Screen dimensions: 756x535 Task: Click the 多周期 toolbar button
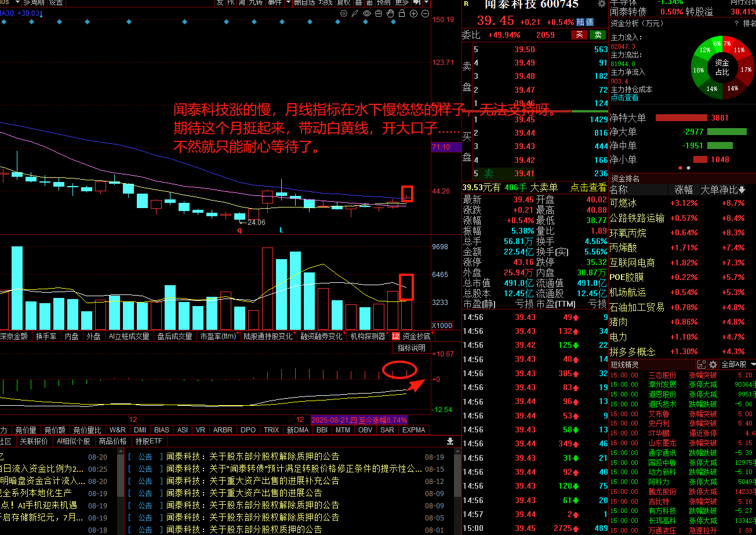(x=34, y=2)
